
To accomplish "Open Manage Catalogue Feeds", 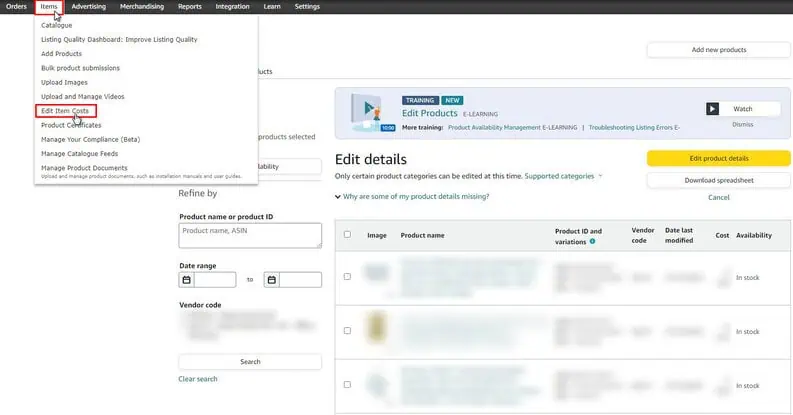I will (x=79, y=154).
